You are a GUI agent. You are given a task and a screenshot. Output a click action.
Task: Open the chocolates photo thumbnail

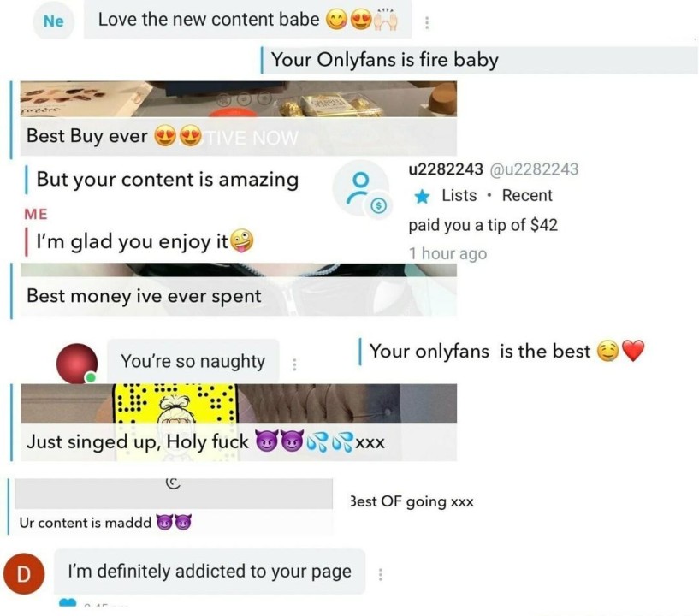(x=239, y=98)
